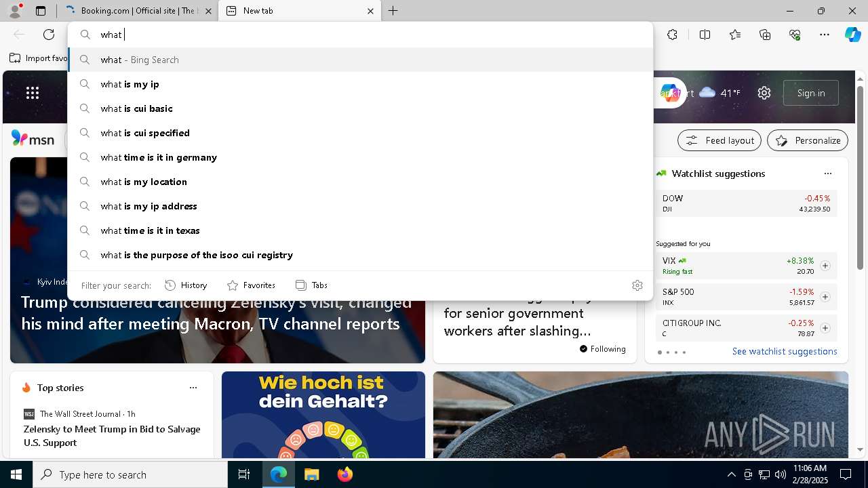
Task: Open taskbar clock showing 11:06 AM
Action: coord(810,474)
